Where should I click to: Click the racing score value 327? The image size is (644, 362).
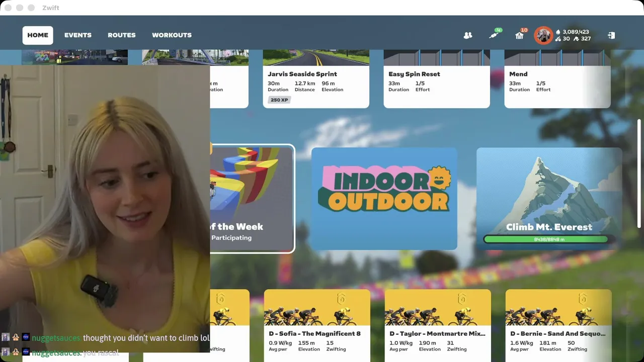[586, 39]
